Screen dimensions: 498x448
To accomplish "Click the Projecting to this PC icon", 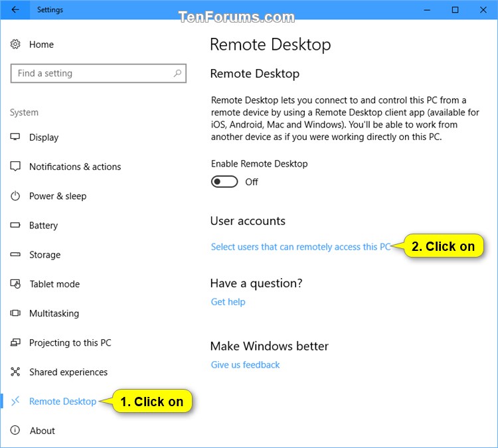I will coord(15,342).
